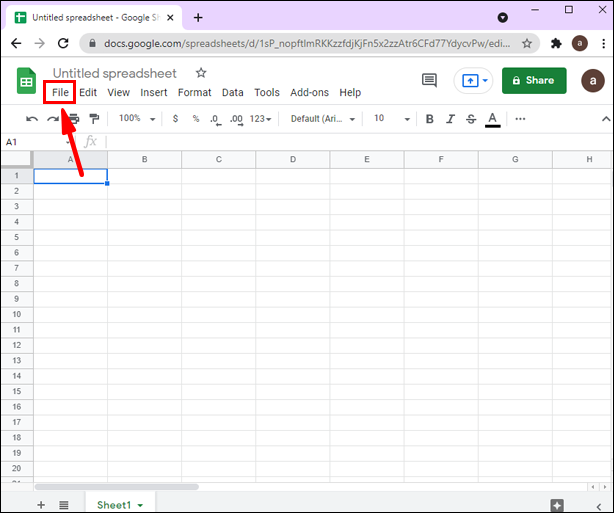Hide the menus with up chevron
The image size is (614, 513).
(606, 119)
